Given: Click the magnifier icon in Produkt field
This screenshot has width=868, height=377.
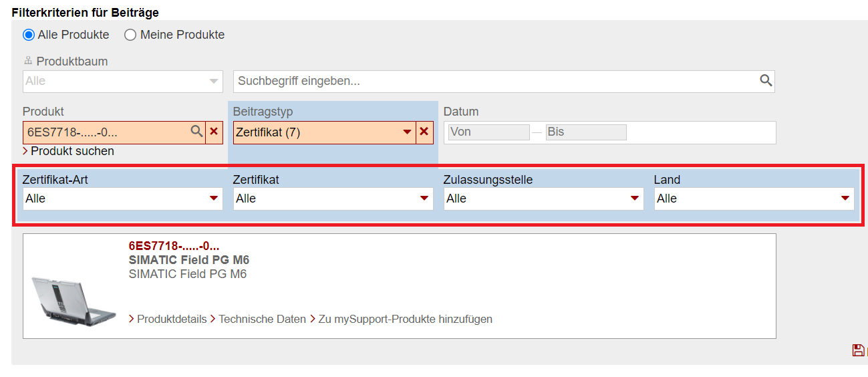Looking at the screenshot, I should point(196,132).
